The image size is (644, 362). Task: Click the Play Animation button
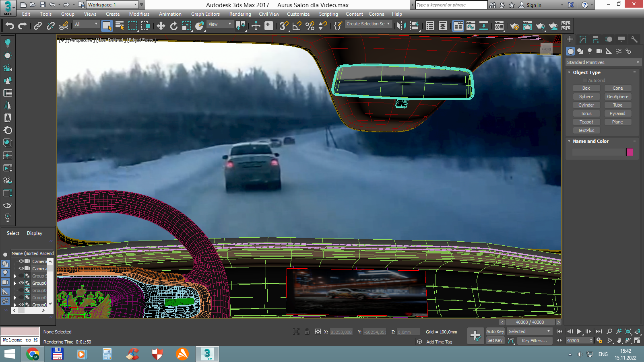pos(579,331)
